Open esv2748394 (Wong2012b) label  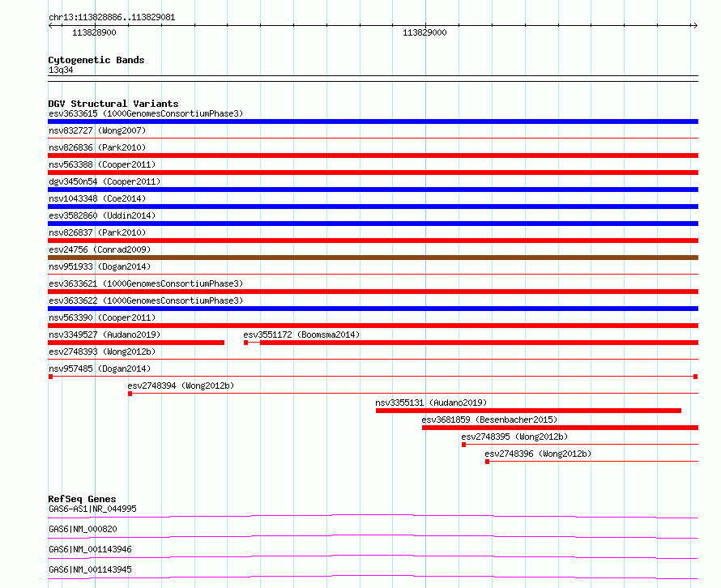(181, 386)
